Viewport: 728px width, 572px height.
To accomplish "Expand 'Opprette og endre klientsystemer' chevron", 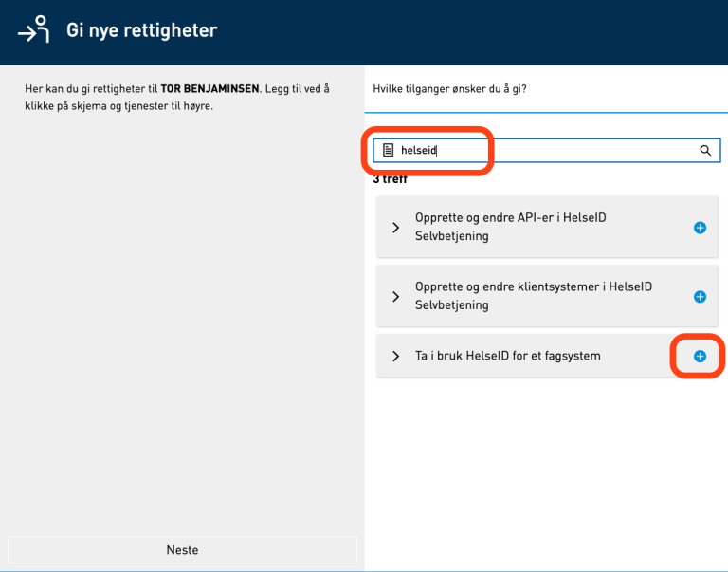I will (x=395, y=297).
